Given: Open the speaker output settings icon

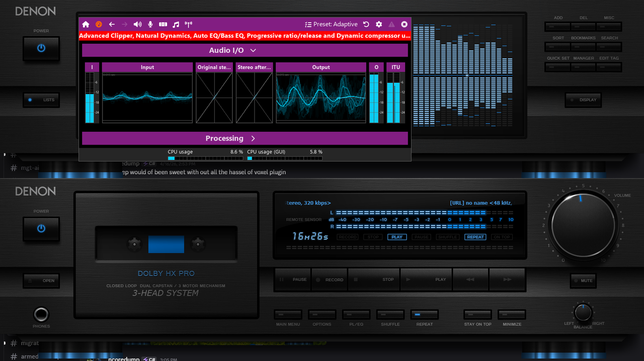Looking at the screenshot, I should (137, 24).
